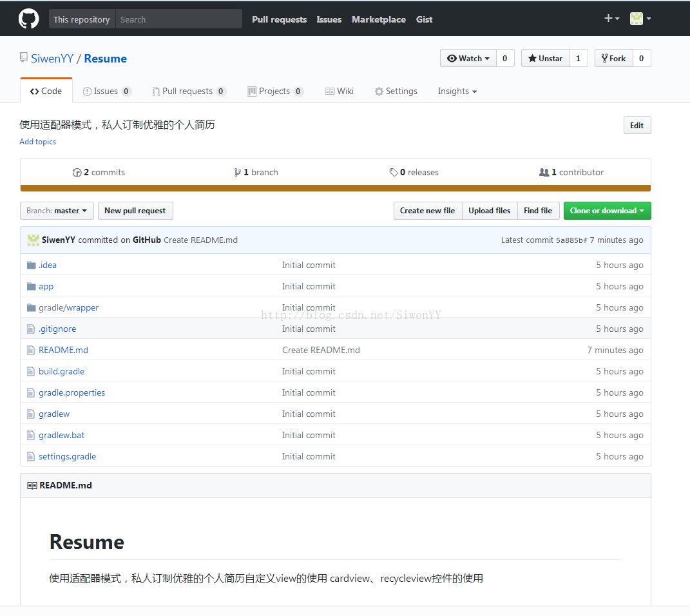Click the .gitignore file icon

[x=31, y=329]
